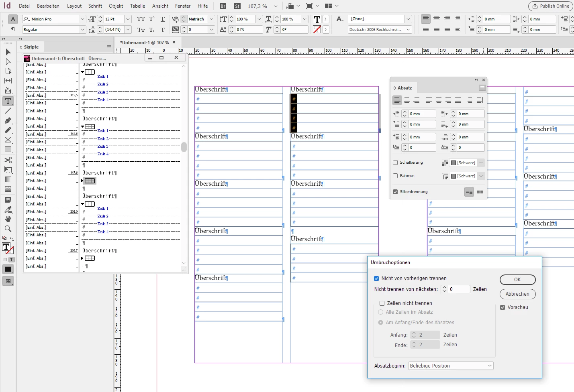
Task: Open Schattierung color [Schwarz] dropdown
Action: point(481,162)
